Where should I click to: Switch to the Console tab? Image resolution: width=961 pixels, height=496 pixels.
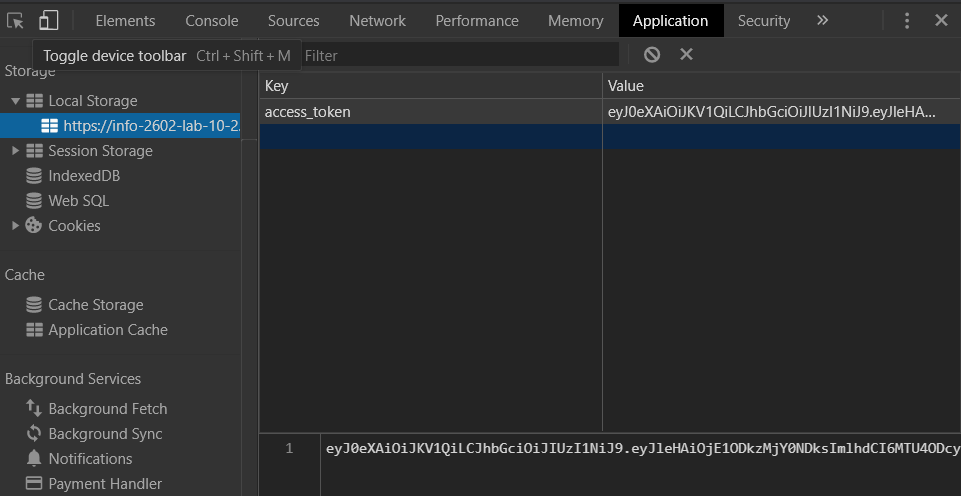[211, 20]
